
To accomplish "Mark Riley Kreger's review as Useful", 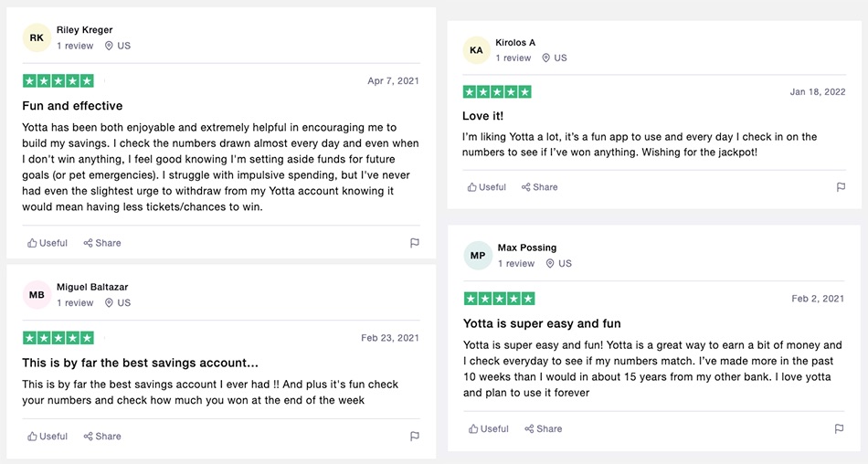I will 48,243.
